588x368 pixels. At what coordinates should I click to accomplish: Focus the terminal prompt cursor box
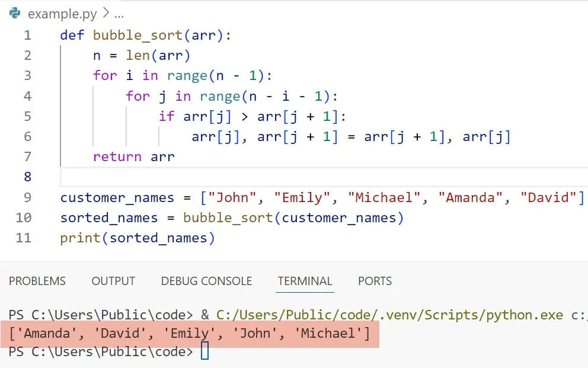pyautogui.click(x=204, y=352)
